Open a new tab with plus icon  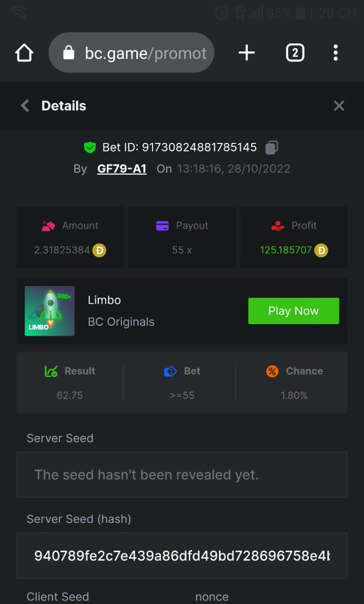247,53
